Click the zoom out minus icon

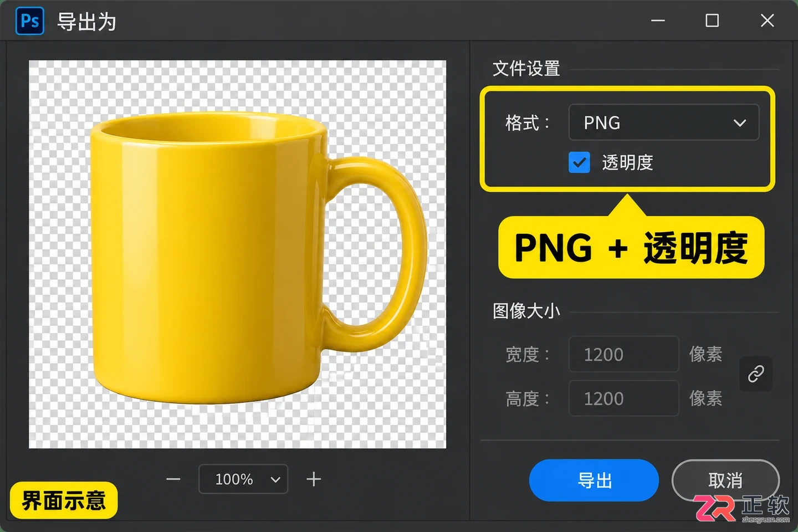click(173, 479)
